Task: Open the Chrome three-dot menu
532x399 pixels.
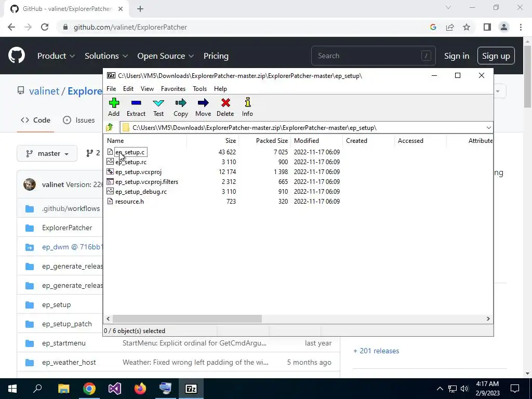Action: (521, 27)
